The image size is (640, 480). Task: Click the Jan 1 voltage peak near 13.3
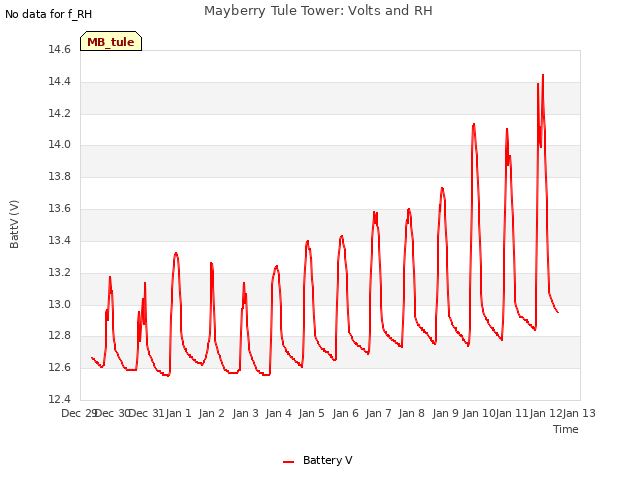pyautogui.click(x=176, y=253)
